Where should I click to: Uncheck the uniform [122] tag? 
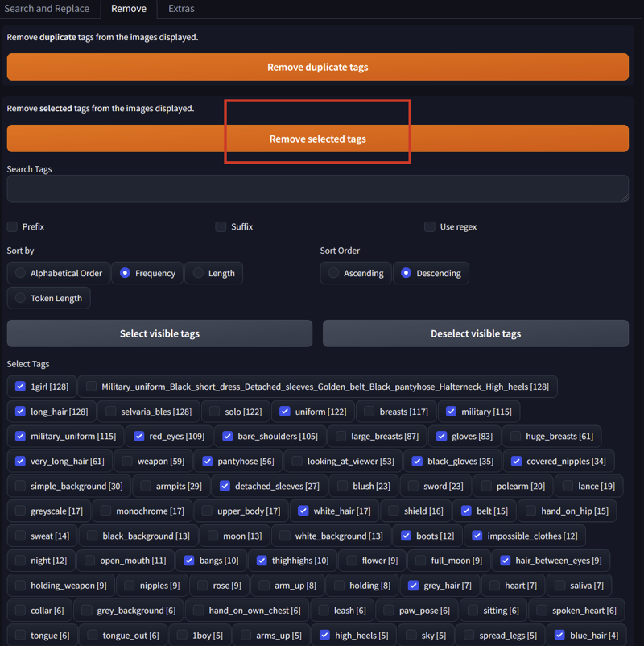coord(284,411)
